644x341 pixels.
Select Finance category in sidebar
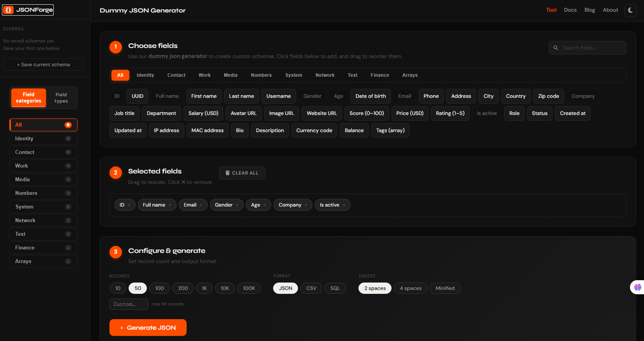pos(43,248)
